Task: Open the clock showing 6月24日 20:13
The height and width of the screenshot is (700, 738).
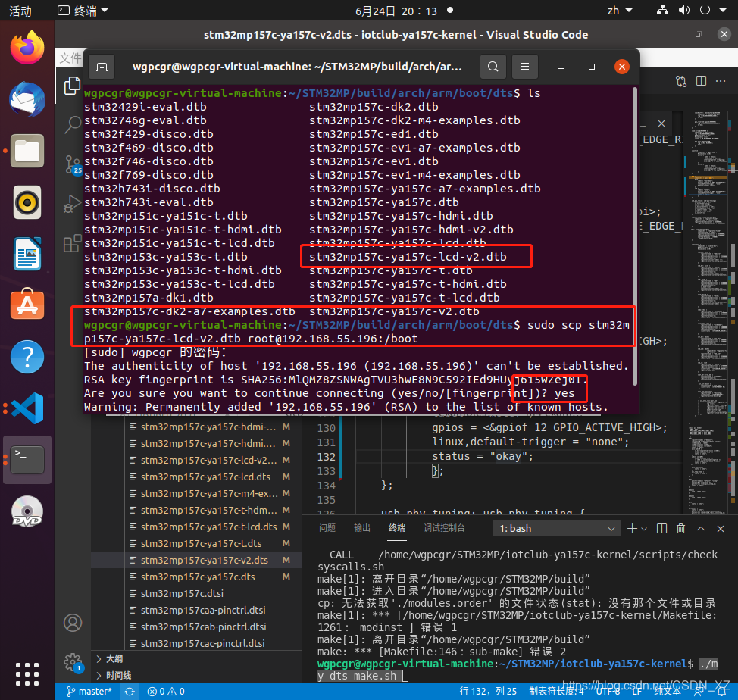Action: (x=396, y=11)
